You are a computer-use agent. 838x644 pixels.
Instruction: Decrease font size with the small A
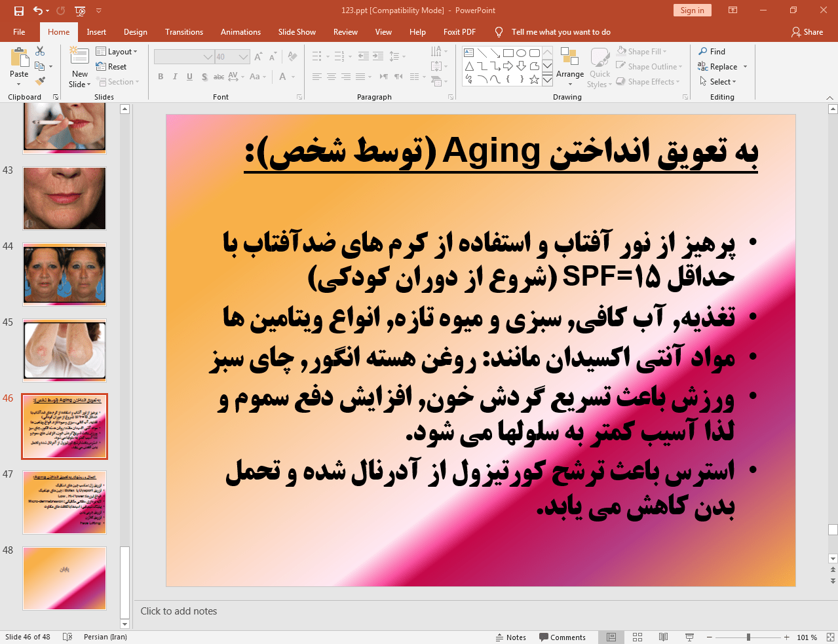(x=271, y=57)
